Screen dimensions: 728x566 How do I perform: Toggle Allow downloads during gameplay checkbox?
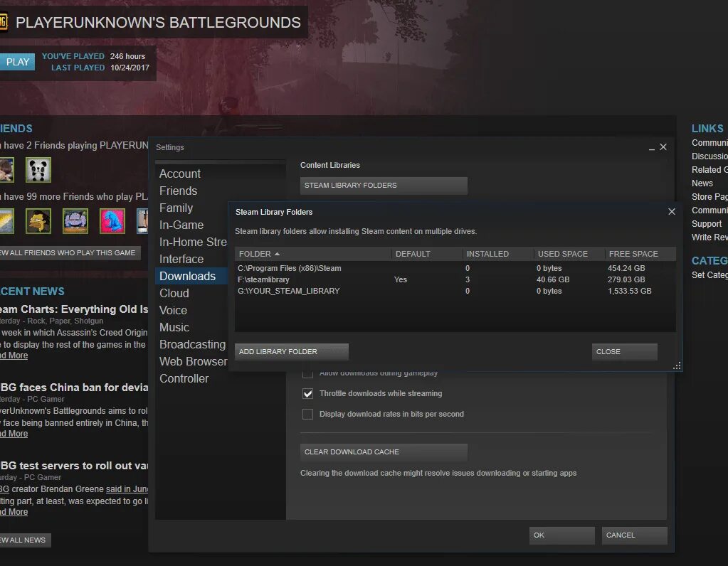(307, 373)
